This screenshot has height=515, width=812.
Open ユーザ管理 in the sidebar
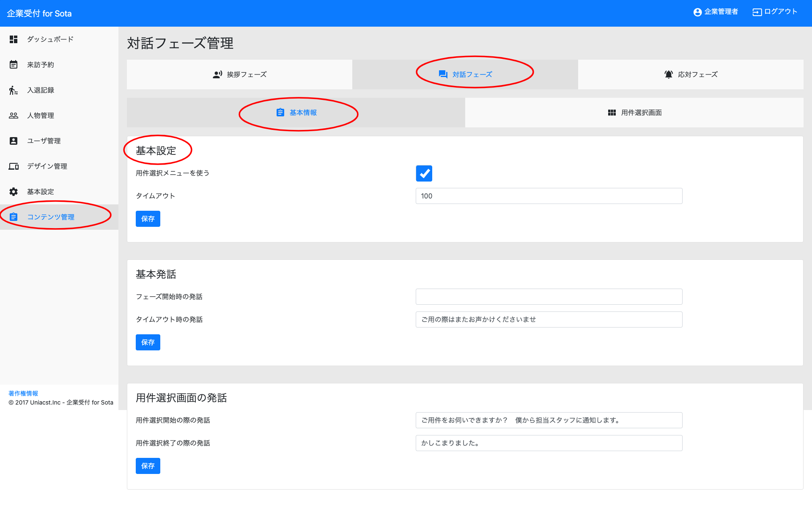pyautogui.click(x=59, y=141)
